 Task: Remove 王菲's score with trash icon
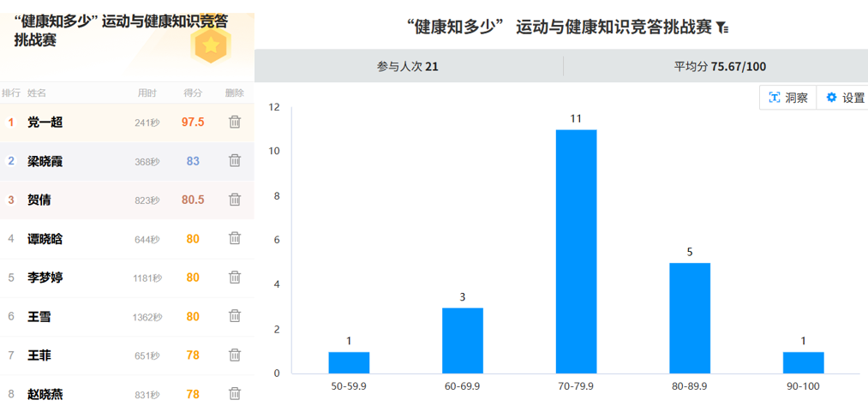coord(234,355)
